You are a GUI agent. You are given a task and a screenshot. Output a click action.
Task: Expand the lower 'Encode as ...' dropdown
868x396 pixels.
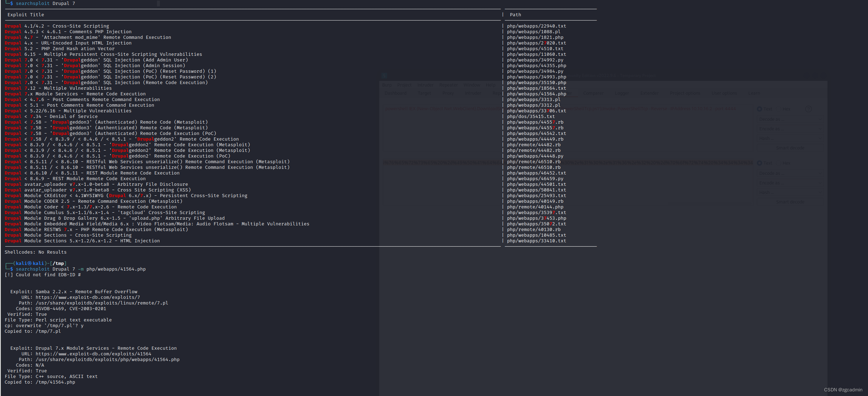click(790, 183)
